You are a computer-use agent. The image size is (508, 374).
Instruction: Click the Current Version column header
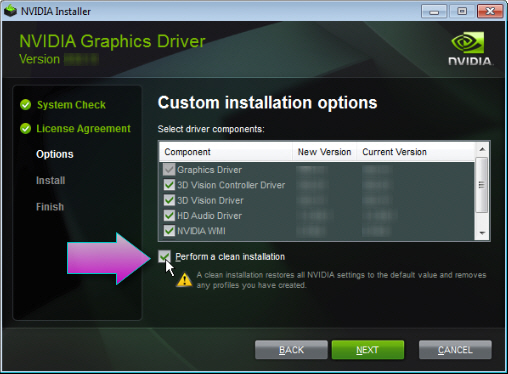coord(416,152)
